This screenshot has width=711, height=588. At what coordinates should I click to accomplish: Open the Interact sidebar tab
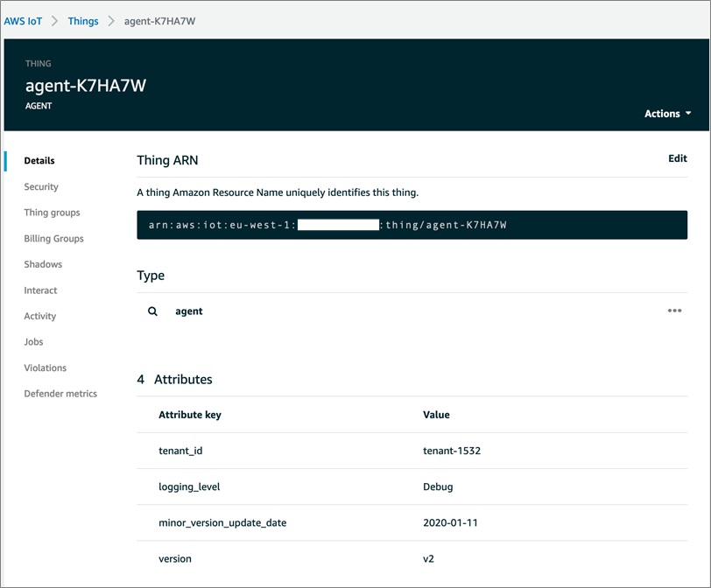(x=41, y=290)
